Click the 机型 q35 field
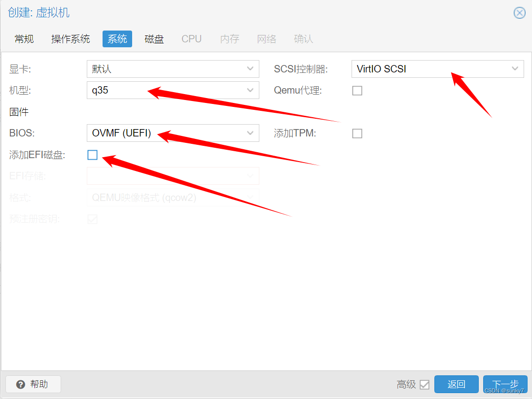Viewport: 532px width, 399px height. pyautogui.click(x=173, y=90)
